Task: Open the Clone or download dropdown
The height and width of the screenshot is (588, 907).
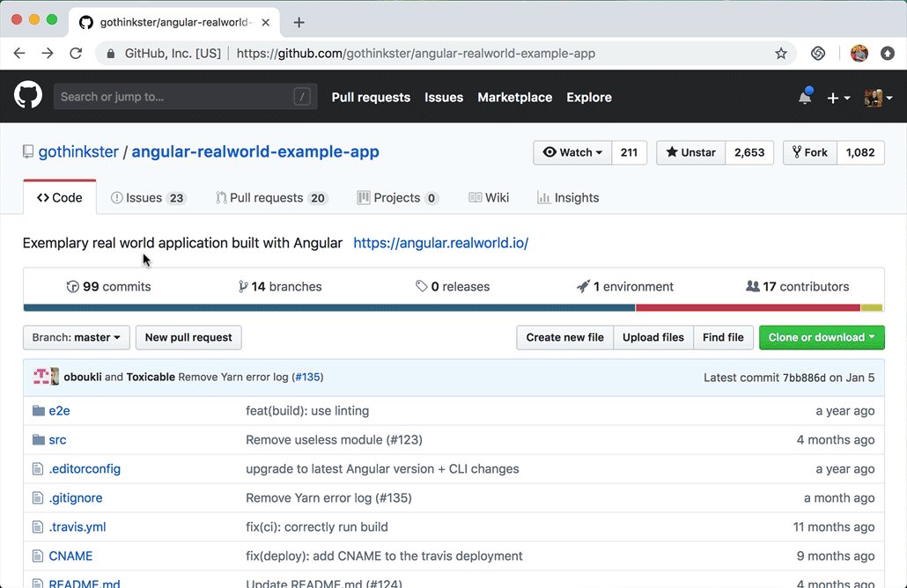Action: [821, 337]
